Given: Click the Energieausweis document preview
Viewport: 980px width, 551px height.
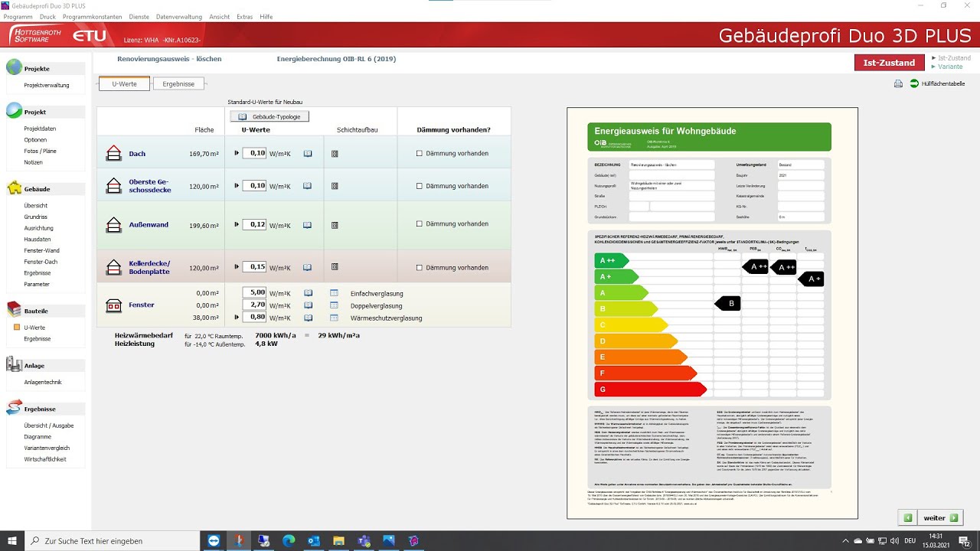Looking at the screenshot, I should point(712,313).
